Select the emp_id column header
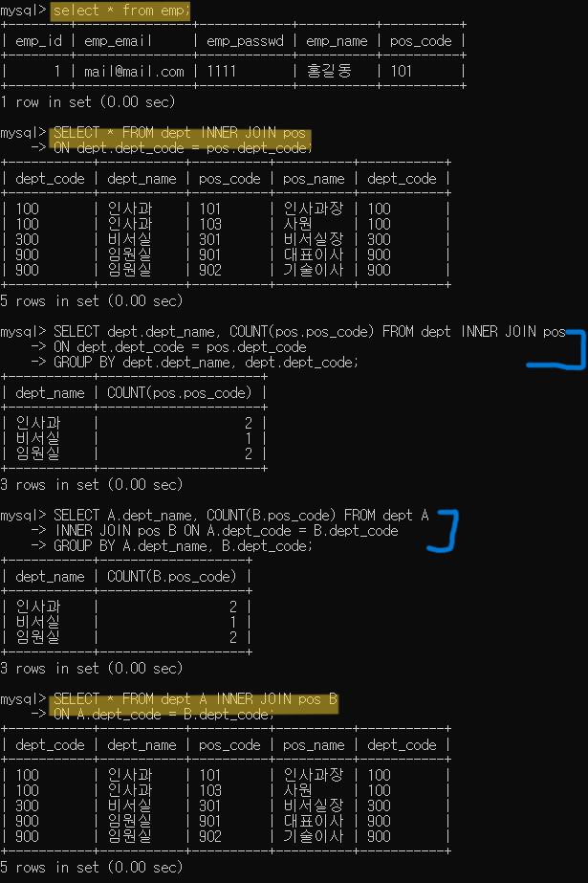588x883 pixels. (38, 41)
